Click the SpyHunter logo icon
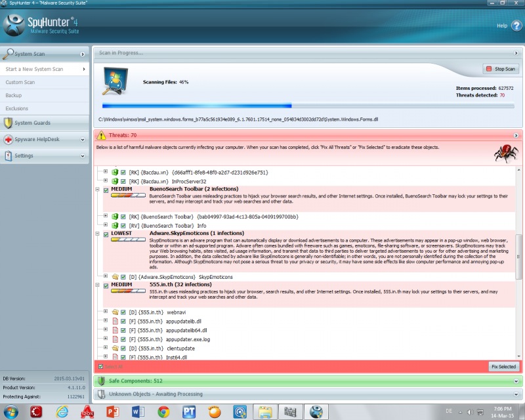 pyautogui.click(x=14, y=25)
